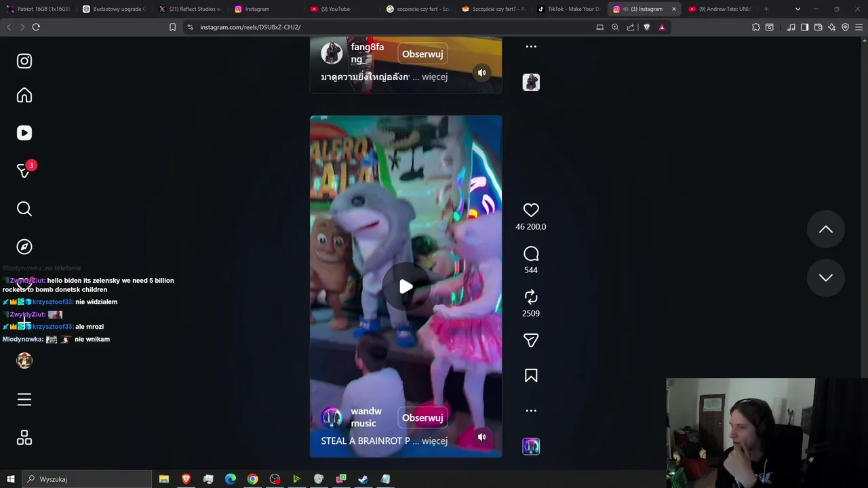868x488 pixels.
Task: Open the Windows Start menu
Action: pos(10,479)
